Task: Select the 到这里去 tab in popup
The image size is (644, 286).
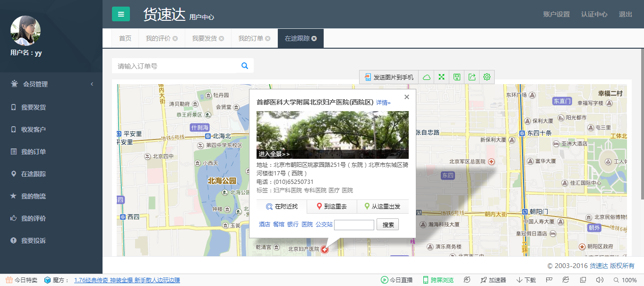Action: tap(332, 207)
